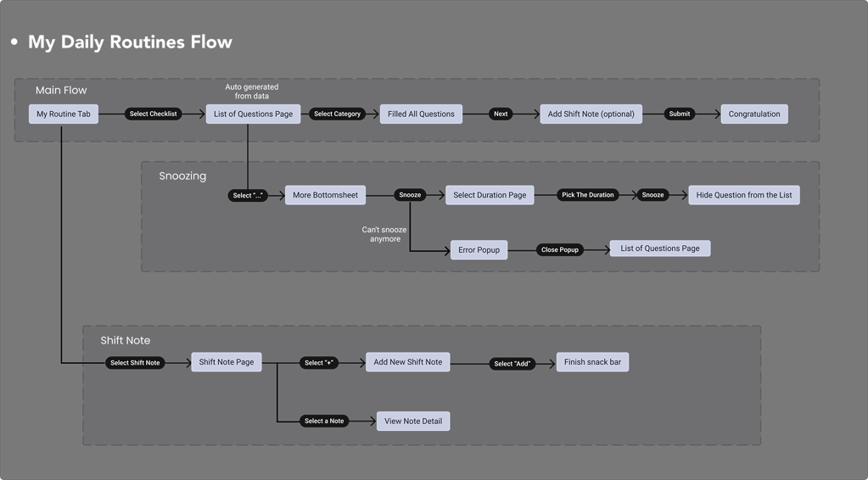The height and width of the screenshot is (480, 868).
Task: Open the Add Shift Note (optional) node
Action: (591, 114)
